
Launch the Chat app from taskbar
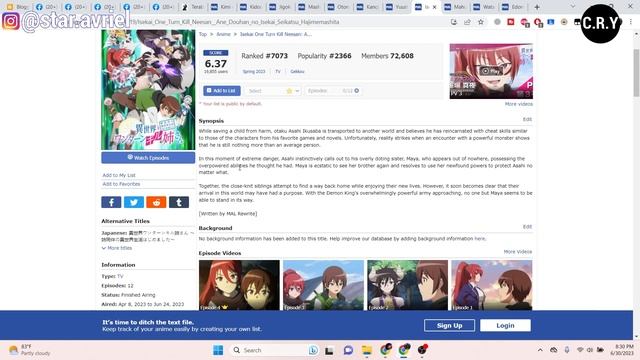348,350
